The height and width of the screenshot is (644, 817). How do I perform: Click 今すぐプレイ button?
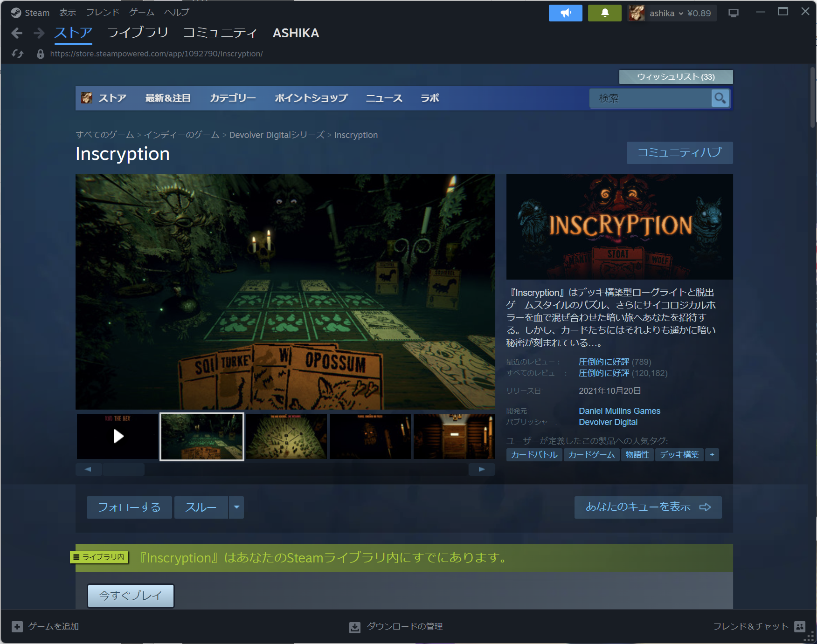click(131, 596)
